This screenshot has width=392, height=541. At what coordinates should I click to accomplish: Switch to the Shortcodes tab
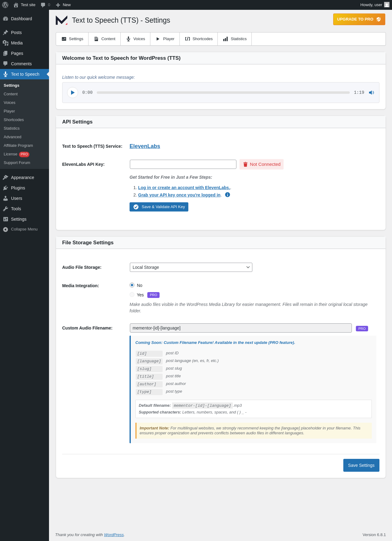point(199,39)
